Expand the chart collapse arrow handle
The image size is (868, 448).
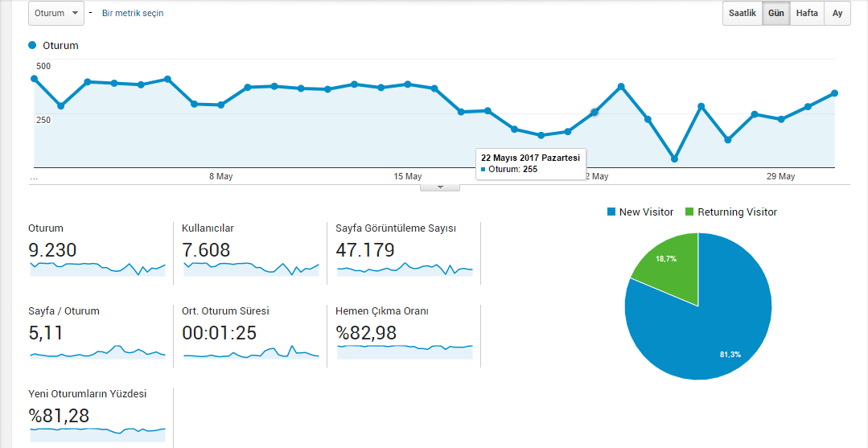(x=440, y=187)
